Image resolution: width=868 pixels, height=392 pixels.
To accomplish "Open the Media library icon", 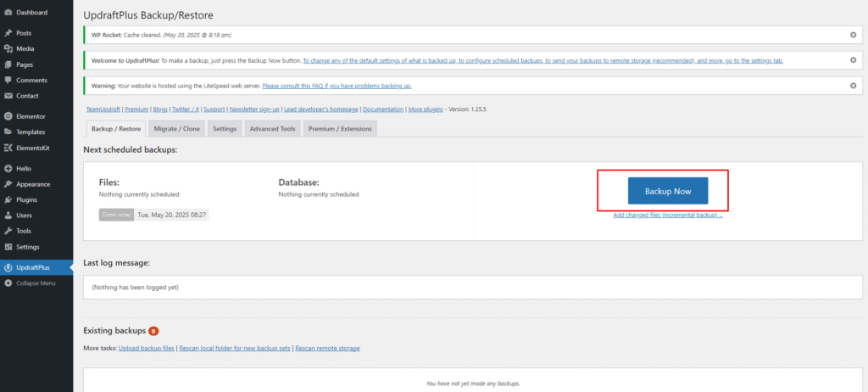I will [8, 49].
